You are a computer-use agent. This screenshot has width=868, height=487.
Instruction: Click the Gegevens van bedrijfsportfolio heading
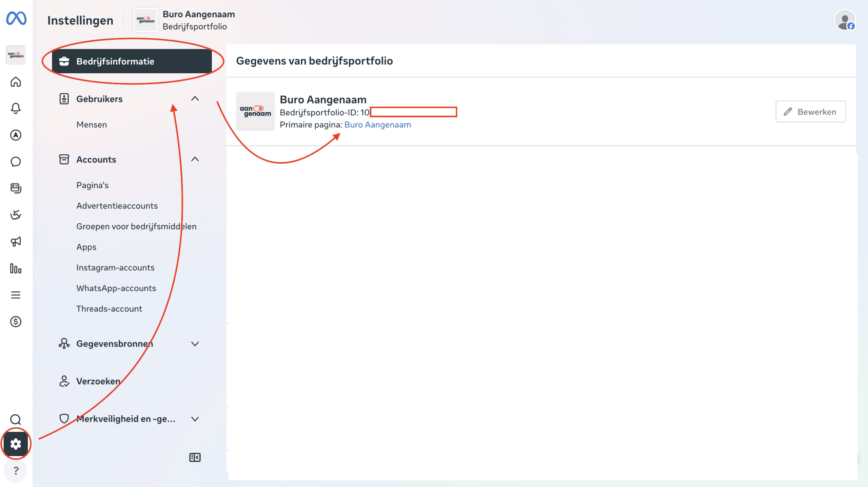(x=314, y=61)
